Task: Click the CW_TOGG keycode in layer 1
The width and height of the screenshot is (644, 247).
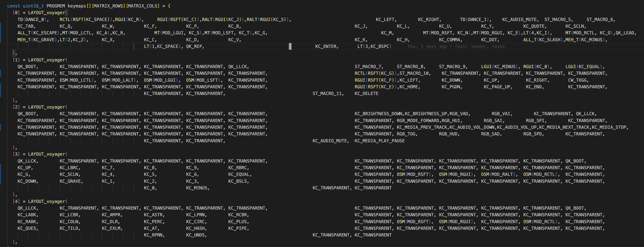Action: (x=577, y=80)
